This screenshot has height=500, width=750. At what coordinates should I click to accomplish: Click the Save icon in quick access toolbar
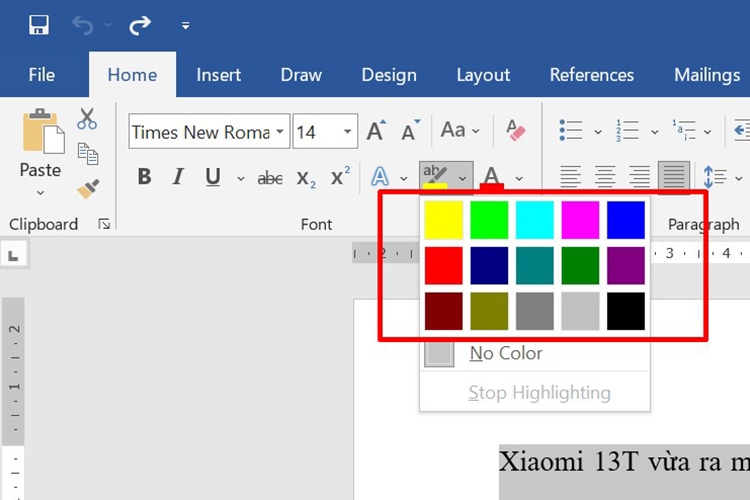(x=38, y=25)
